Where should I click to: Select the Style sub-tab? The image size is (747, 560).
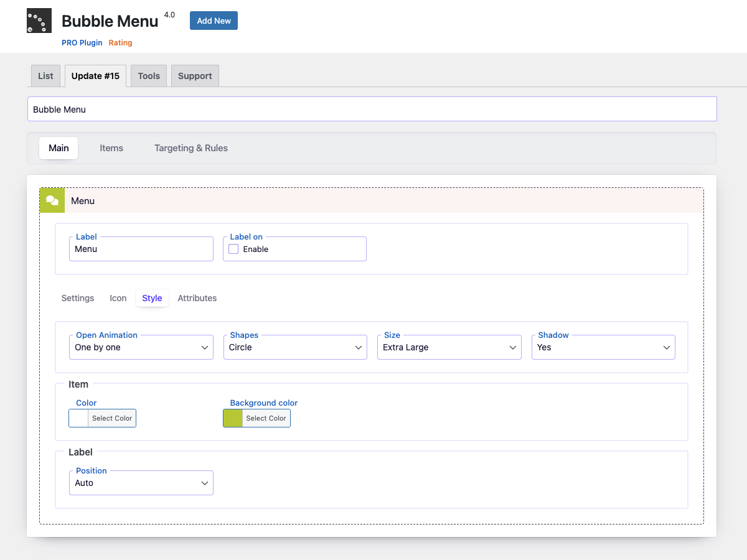point(152,298)
